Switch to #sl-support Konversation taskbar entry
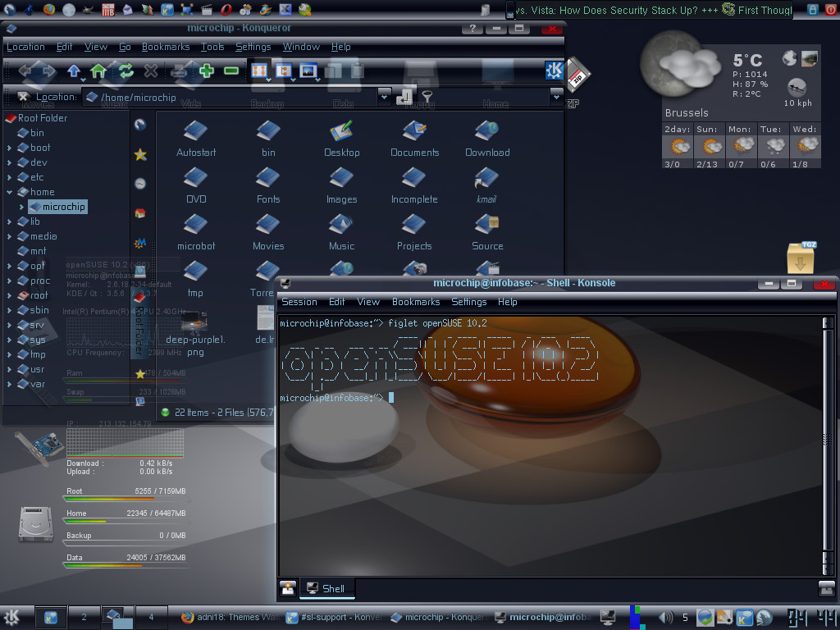840x630 pixels. [334, 617]
